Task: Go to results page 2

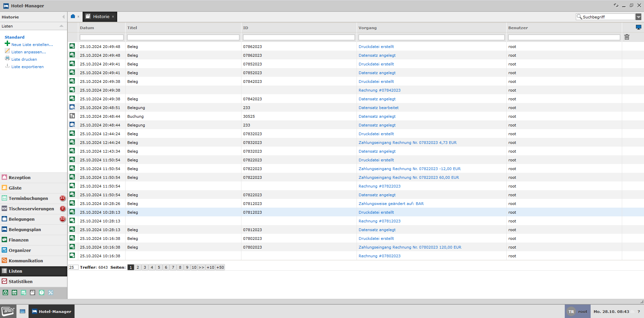Action: [138, 267]
